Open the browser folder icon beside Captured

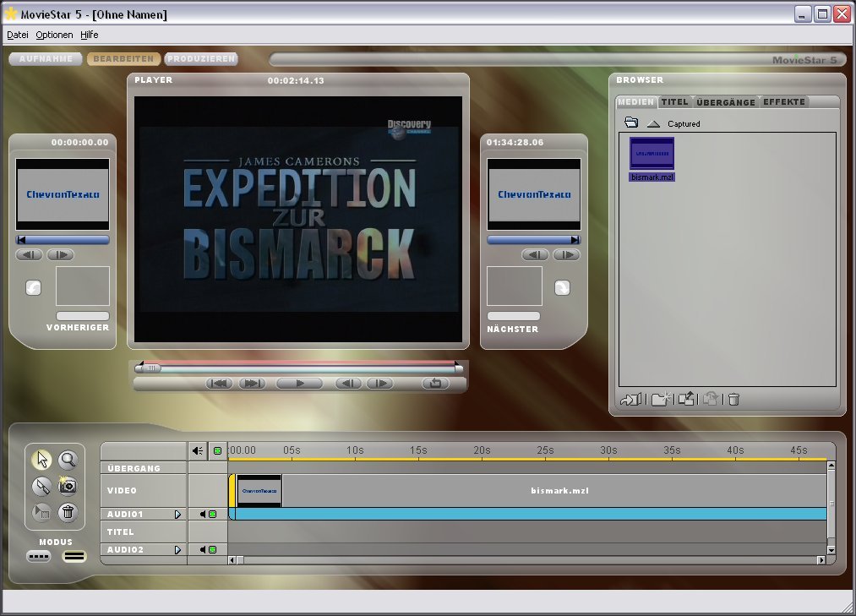coord(631,123)
